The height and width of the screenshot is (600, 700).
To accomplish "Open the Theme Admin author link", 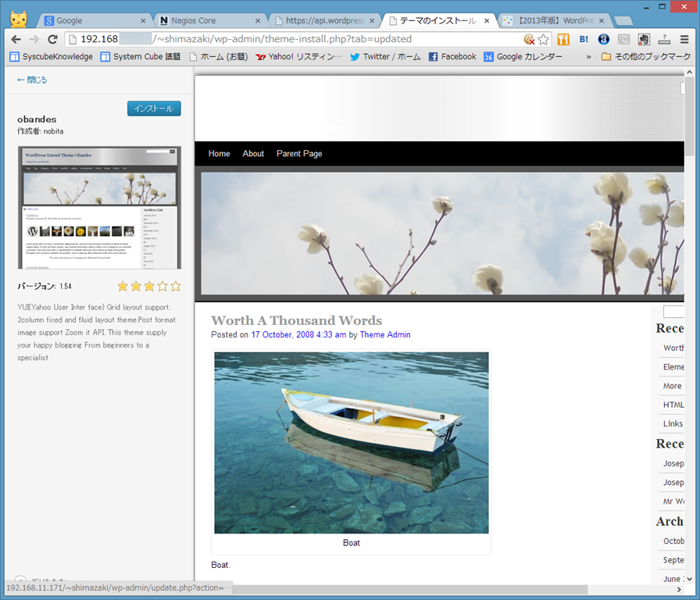I will tap(385, 334).
